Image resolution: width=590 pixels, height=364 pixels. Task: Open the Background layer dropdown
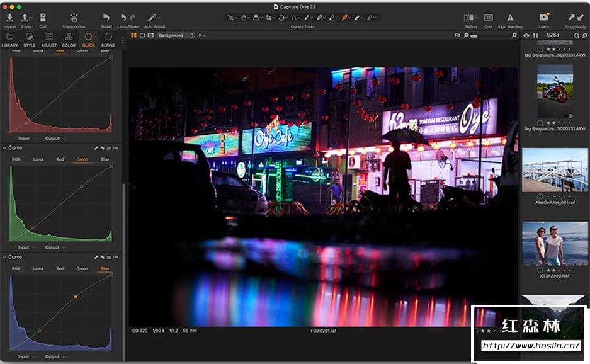click(176, 35)
